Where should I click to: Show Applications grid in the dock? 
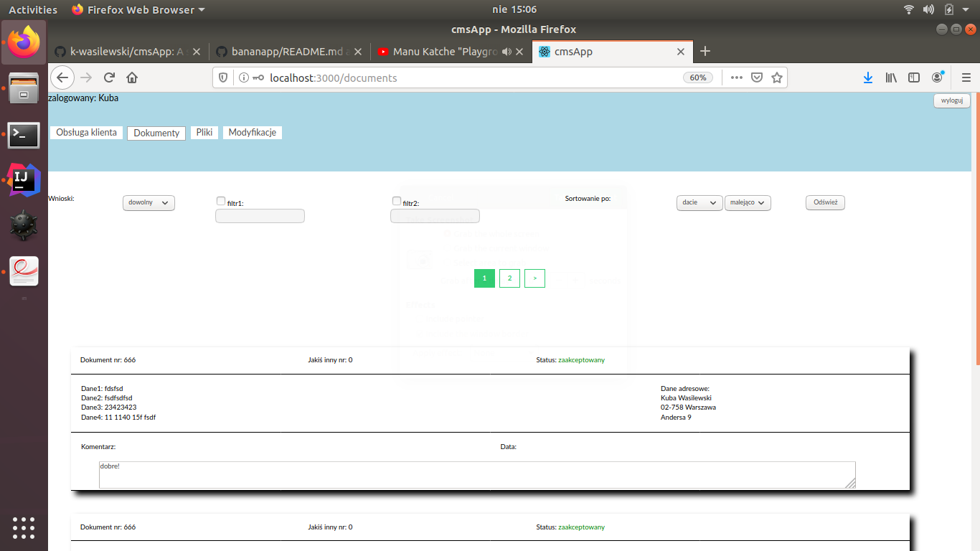tap(24, 527)
